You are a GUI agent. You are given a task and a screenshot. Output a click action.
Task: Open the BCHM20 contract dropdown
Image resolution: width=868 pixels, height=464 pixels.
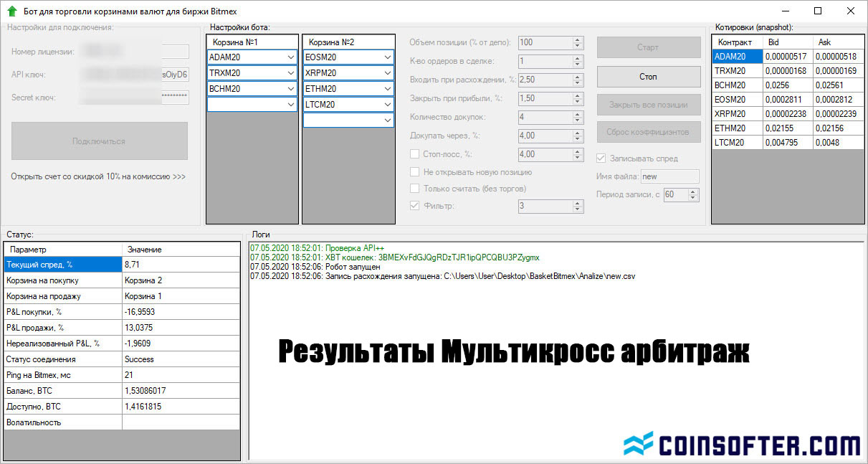290,89
